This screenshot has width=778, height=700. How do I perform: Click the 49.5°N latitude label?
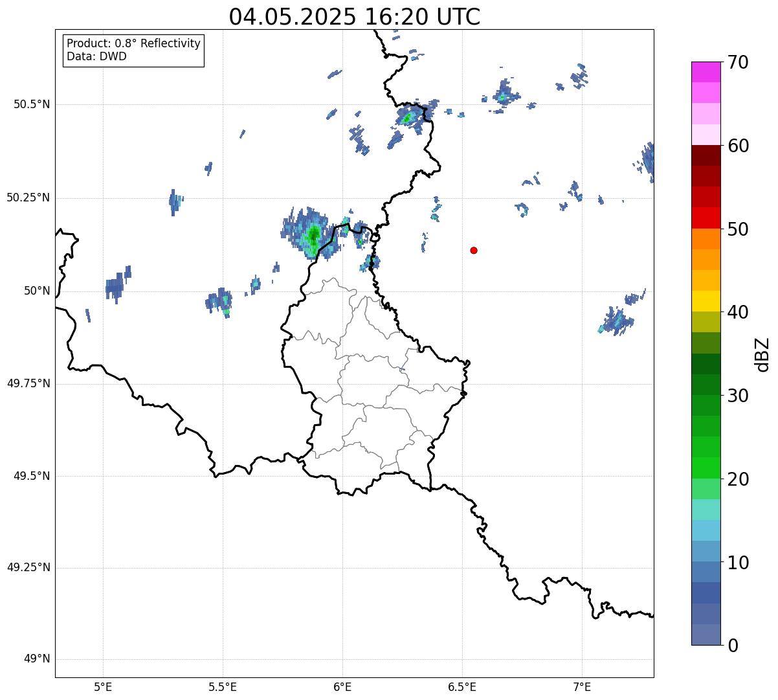32,476
